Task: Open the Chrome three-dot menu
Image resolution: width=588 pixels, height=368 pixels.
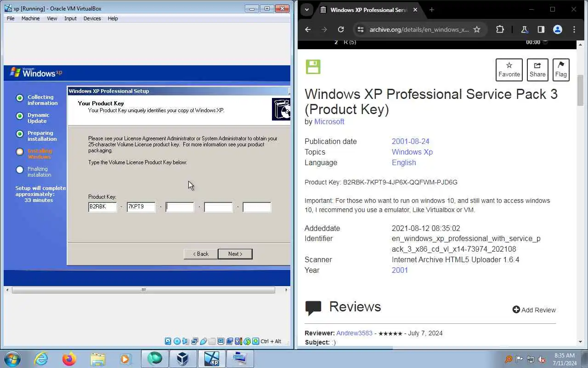Action: click(574, 29)
